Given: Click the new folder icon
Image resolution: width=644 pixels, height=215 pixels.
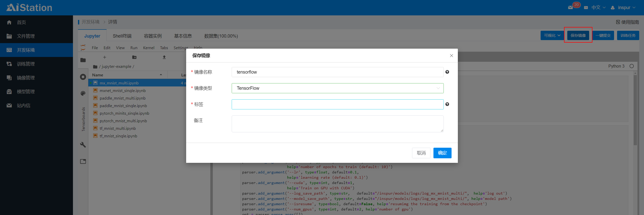Looking at the screenshot, I should [134, 57].
